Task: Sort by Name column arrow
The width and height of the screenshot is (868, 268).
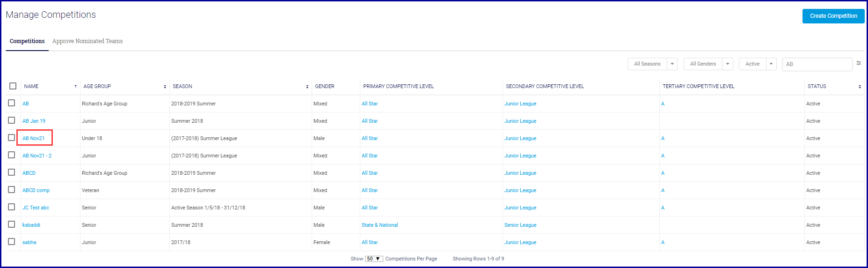Action: 75,86
